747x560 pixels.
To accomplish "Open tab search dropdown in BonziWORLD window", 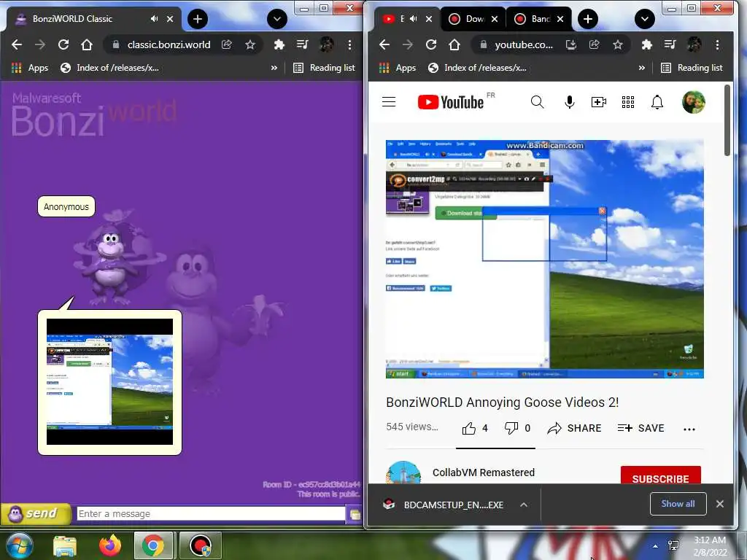I will 276,19.
